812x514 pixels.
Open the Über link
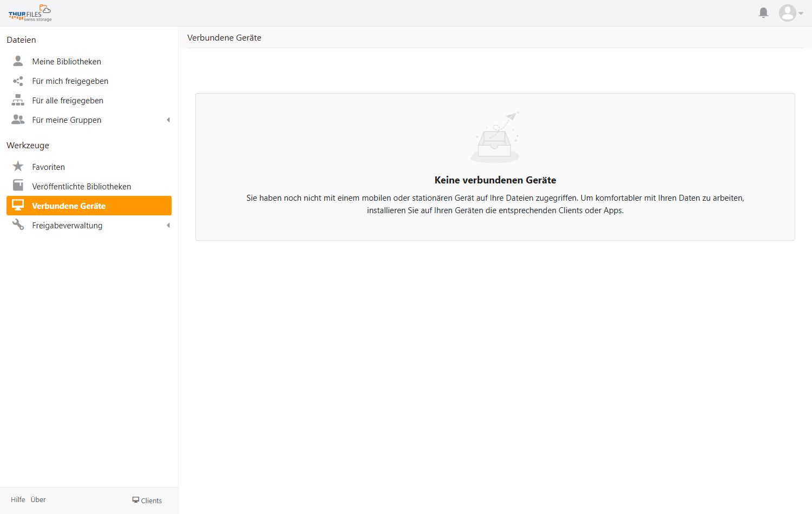[38, 500]
